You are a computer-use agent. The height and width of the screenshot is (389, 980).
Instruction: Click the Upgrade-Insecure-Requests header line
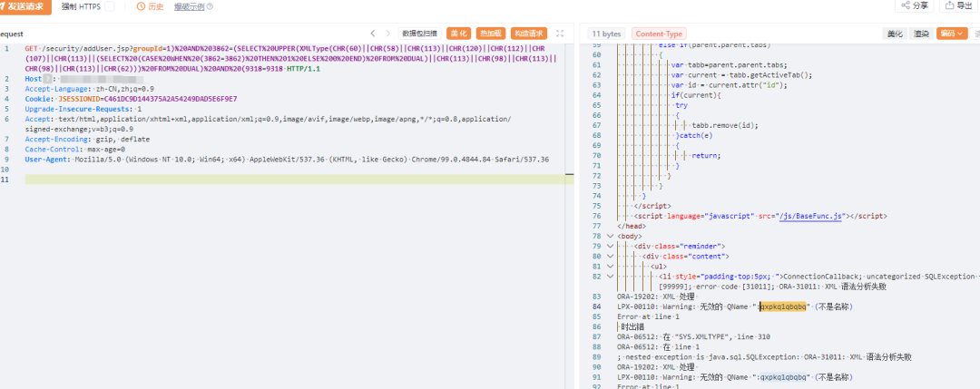(x=83, y=110)
